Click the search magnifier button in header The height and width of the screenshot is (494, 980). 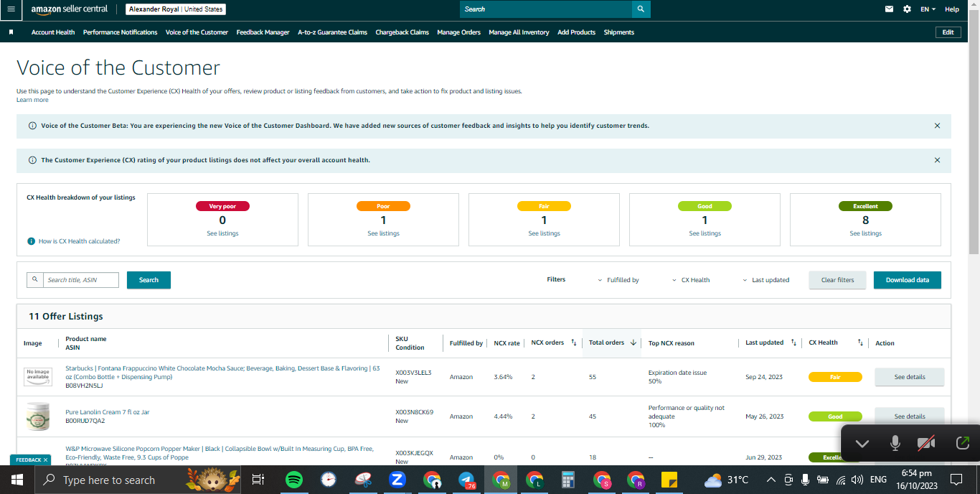(x=641, y=9)
